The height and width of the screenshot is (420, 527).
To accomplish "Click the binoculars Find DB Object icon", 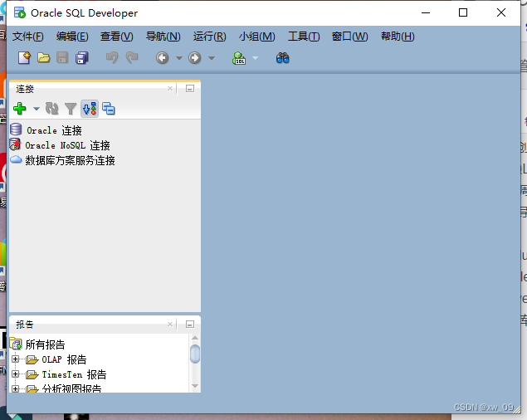I will 283,58.
